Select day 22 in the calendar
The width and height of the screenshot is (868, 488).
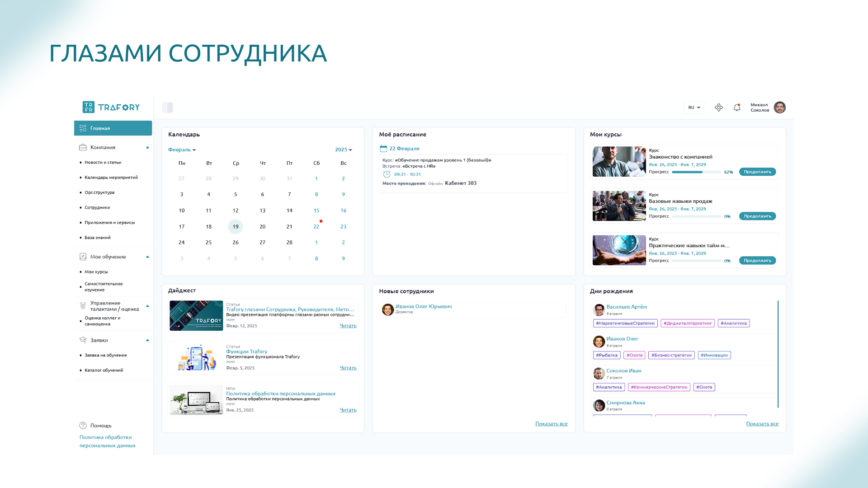tap(316, 227)
